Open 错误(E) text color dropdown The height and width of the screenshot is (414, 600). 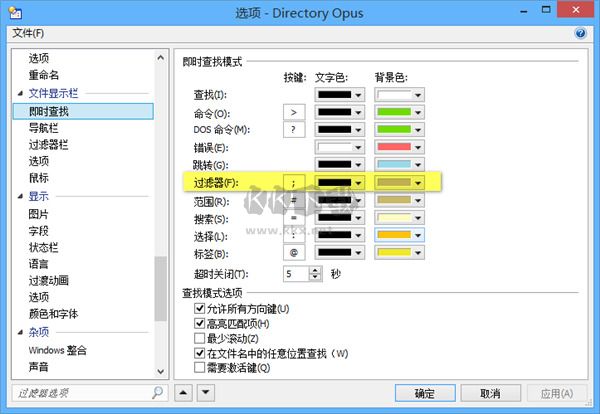[x=339, y=147]
